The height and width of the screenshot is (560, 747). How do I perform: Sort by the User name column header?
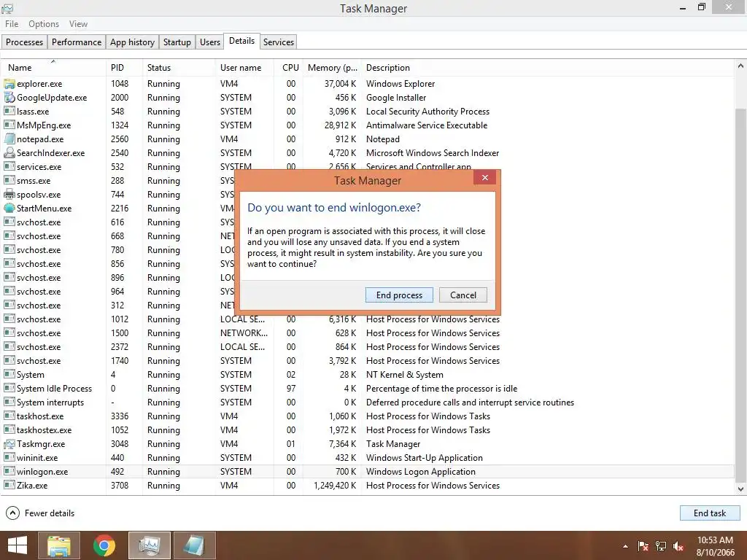[244, 68]
